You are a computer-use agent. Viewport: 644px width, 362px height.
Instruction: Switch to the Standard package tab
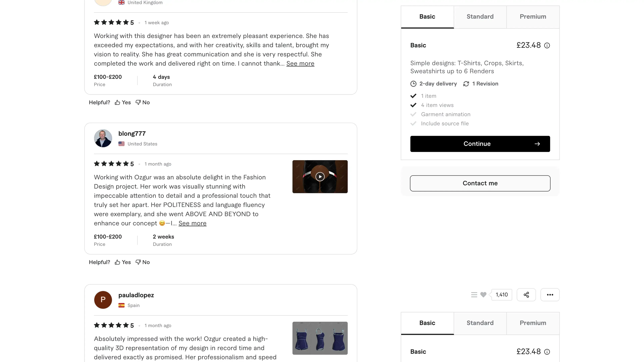pos(480,17)
